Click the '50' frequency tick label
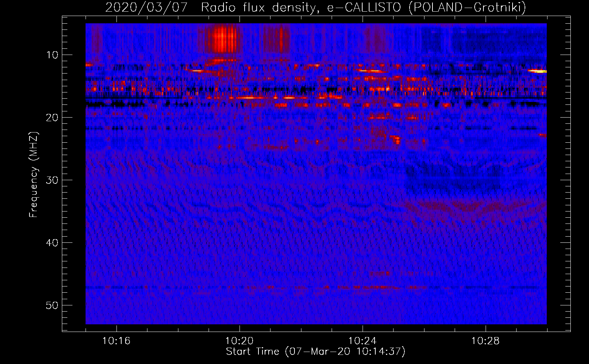The image size is (589, 364). (x=52, y=305)
